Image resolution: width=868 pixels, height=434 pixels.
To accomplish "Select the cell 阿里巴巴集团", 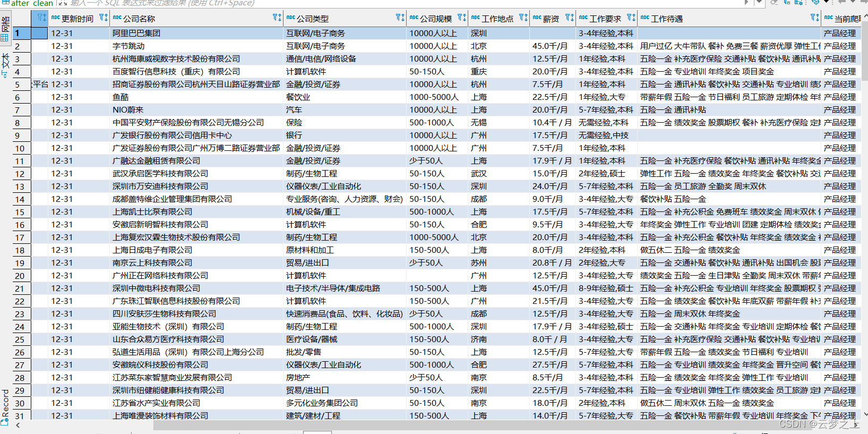I will coord(196,33).
